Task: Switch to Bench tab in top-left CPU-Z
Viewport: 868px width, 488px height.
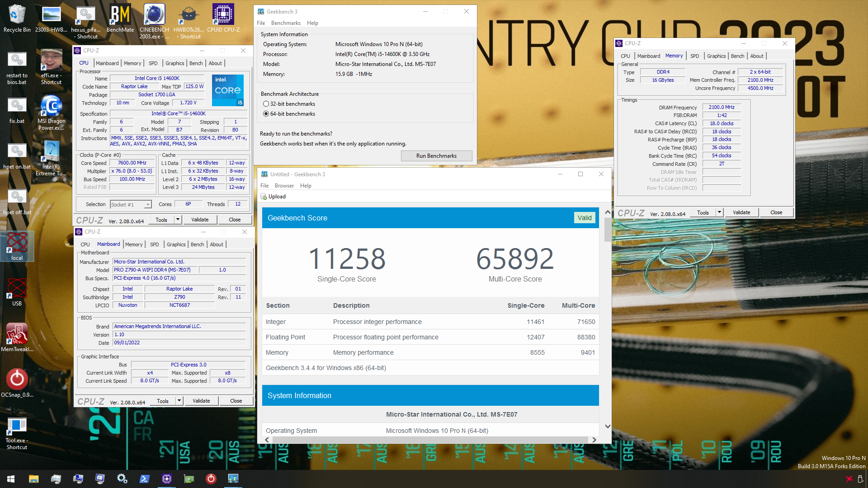Action: [x=196, y=63]
